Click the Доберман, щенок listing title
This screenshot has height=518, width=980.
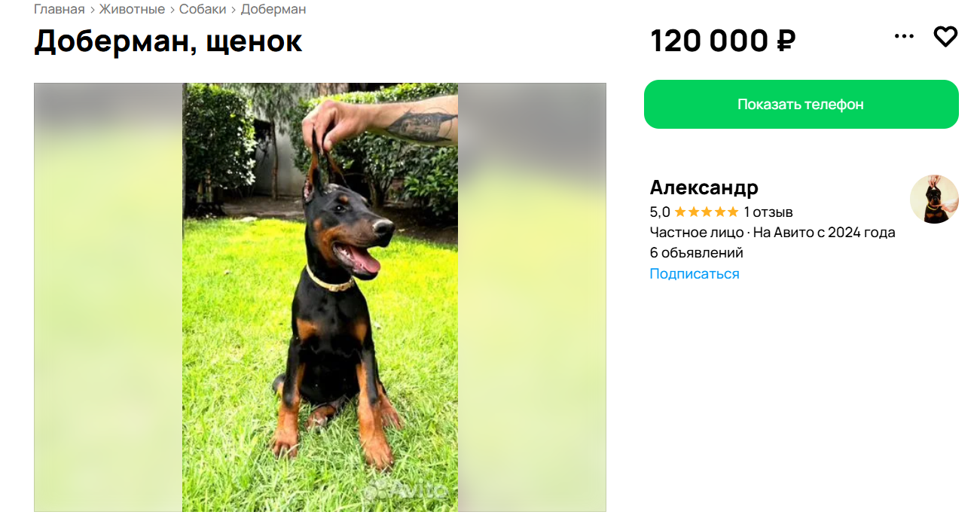168,41
